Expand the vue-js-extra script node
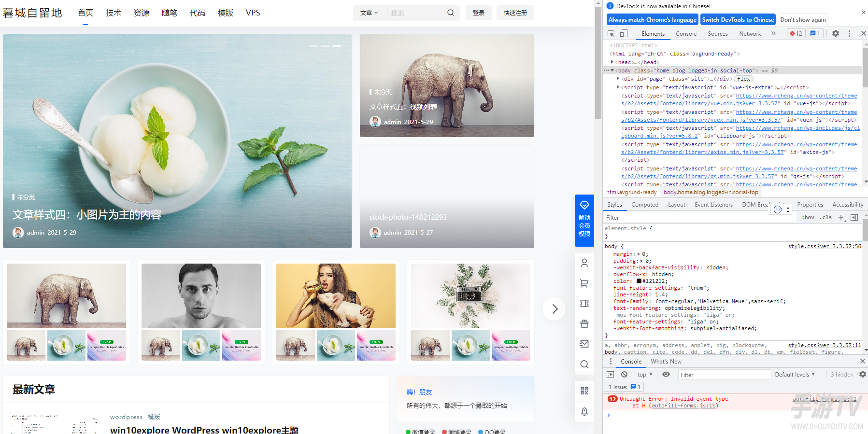This screenshot has width=868, height=434. [x=618, y=87]
